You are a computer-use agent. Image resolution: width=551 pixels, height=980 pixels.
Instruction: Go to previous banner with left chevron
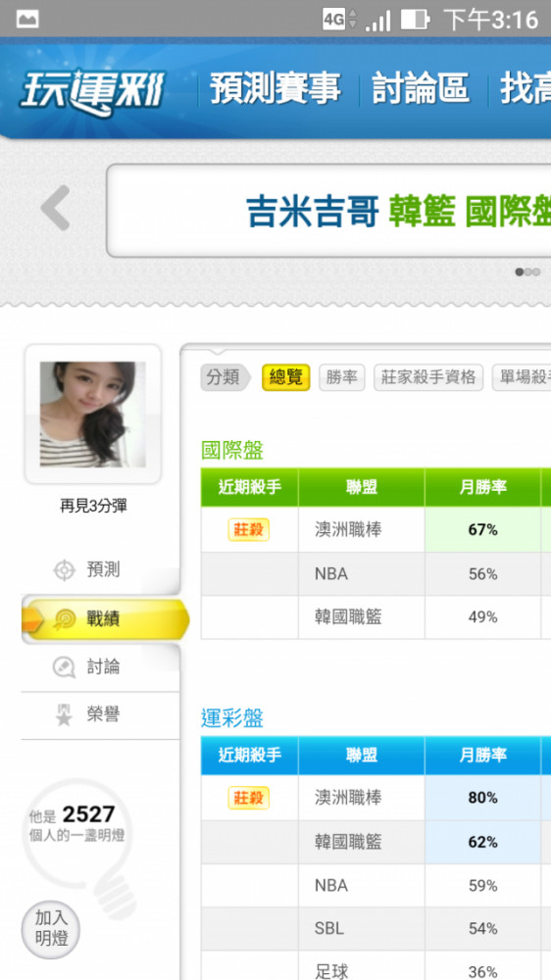coord(55,208)
